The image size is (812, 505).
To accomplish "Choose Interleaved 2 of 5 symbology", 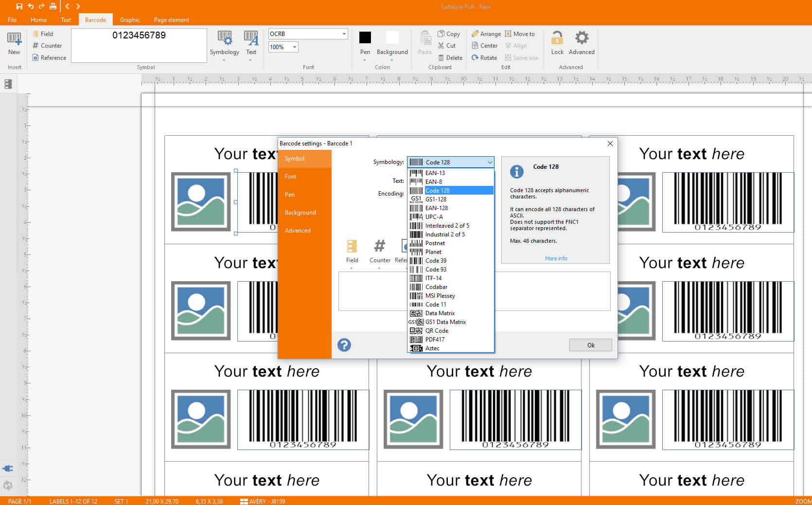I will (451, 225).
